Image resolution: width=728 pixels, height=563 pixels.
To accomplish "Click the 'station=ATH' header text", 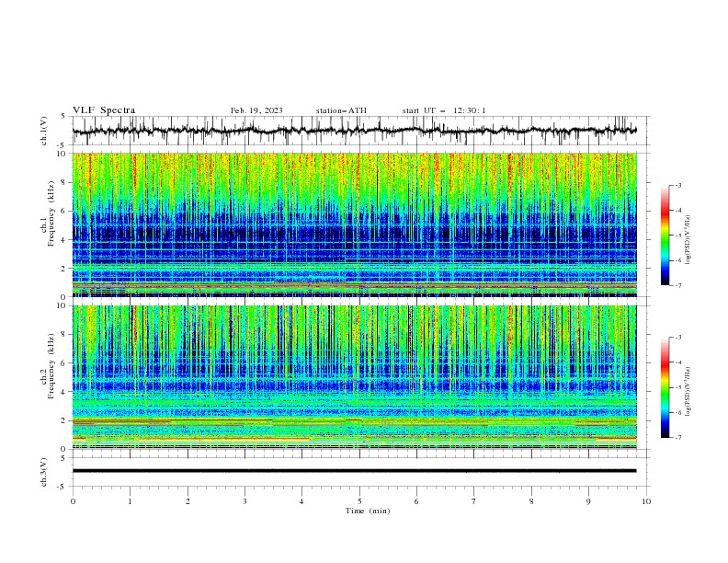I will (x=341, y=110).
